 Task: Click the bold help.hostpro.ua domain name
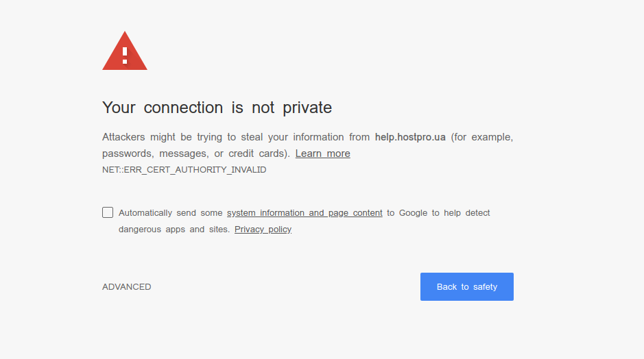tap(410, 137)
